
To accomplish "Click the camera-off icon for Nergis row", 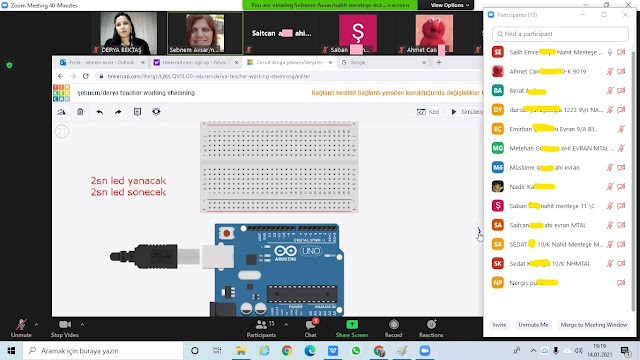I will pos(621,282).
